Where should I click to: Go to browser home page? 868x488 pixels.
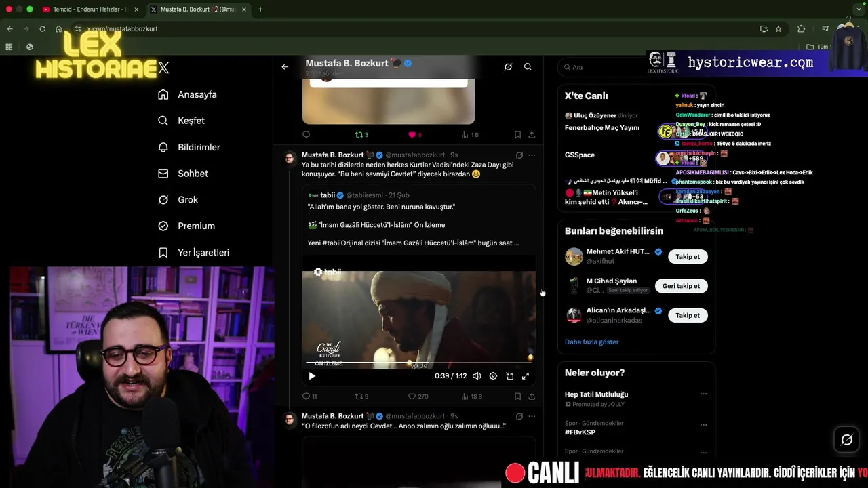click(59, 28)
